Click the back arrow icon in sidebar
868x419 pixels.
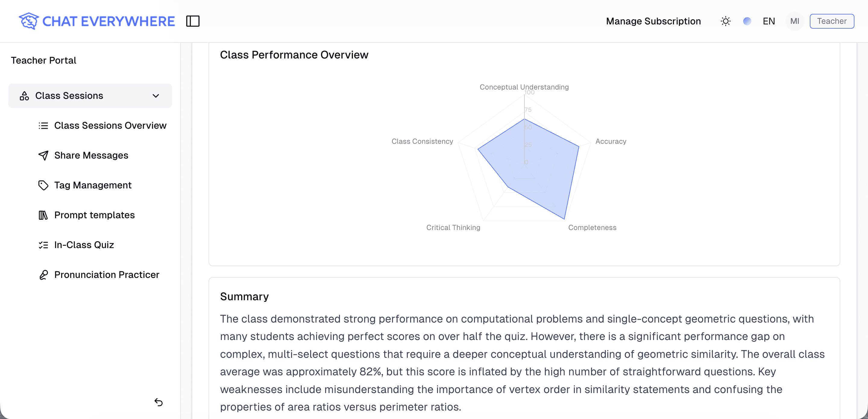[x=158, y=402]
